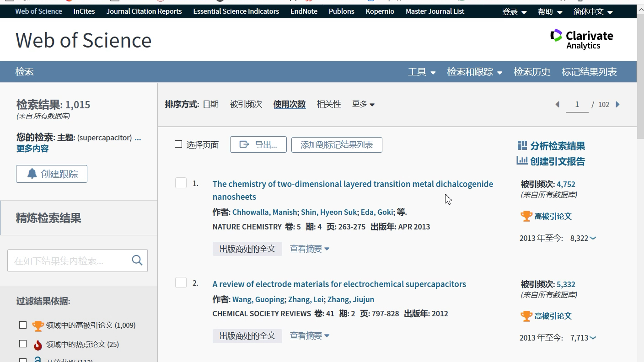
Task: Select the checkbox for result 1
Action: tap(181, 183)
